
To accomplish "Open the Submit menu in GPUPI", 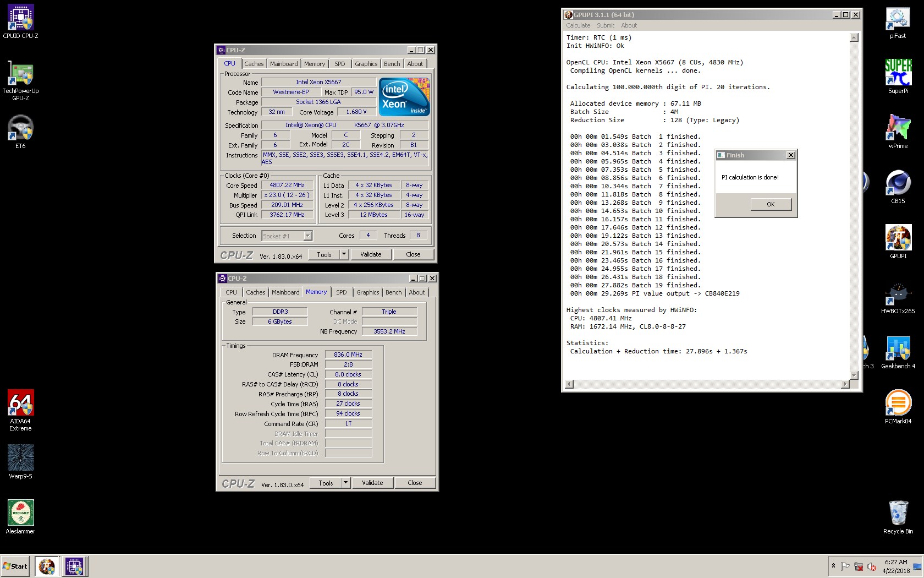I will coord(606,25).
